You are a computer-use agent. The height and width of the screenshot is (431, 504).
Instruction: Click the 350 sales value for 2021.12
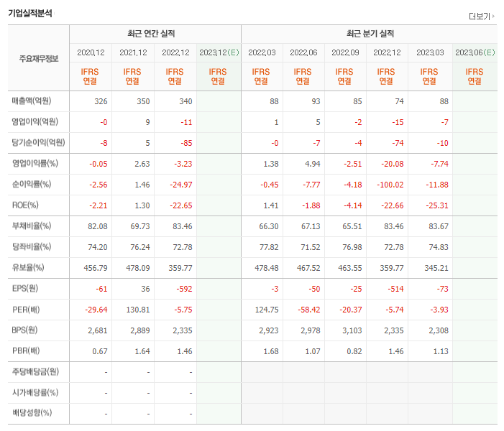coord(143,101)
